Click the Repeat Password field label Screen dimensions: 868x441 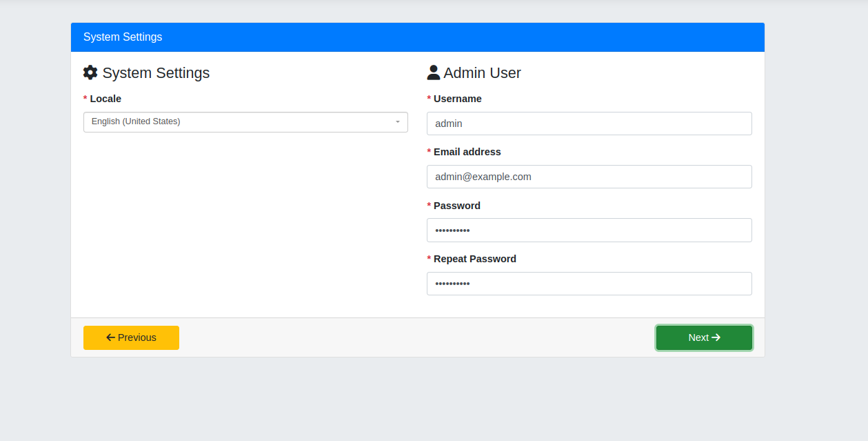click(474, 259)
